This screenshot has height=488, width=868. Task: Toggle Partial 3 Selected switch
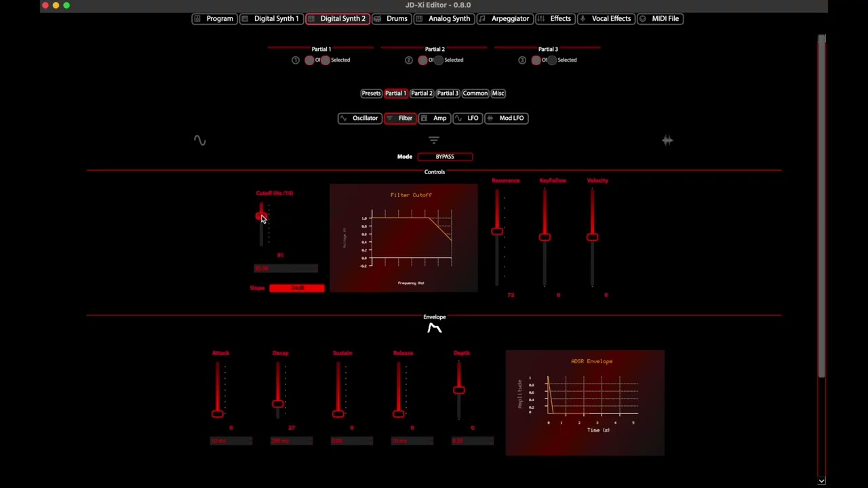pos(552,60)
